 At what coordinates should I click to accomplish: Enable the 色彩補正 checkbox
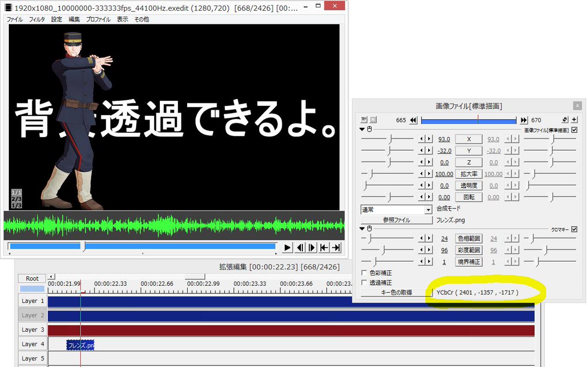[364, 273]
